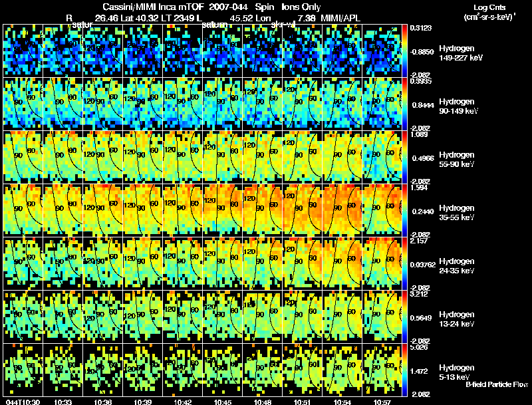
Task: Click the Log Cnts units heading
Action: click(489, 12)
